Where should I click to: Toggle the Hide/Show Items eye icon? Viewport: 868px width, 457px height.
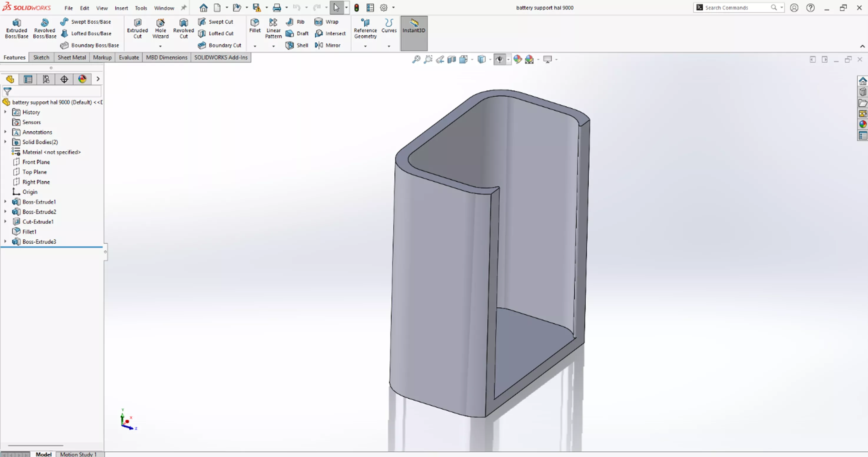[x=500, y=59]
